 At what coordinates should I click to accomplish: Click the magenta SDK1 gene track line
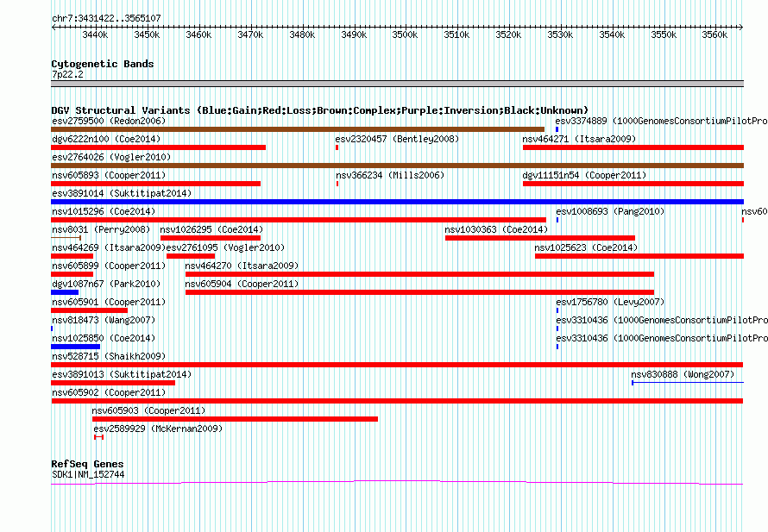click(397, 483)
